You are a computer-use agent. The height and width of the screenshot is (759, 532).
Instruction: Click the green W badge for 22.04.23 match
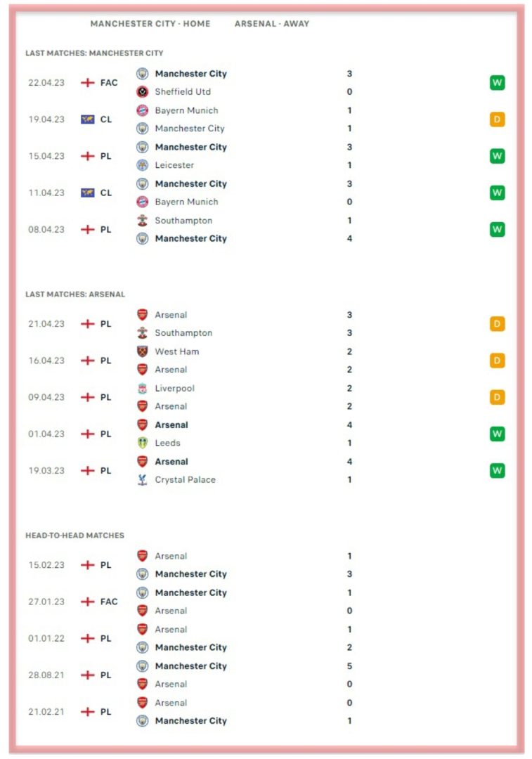[x=497, y=83]
